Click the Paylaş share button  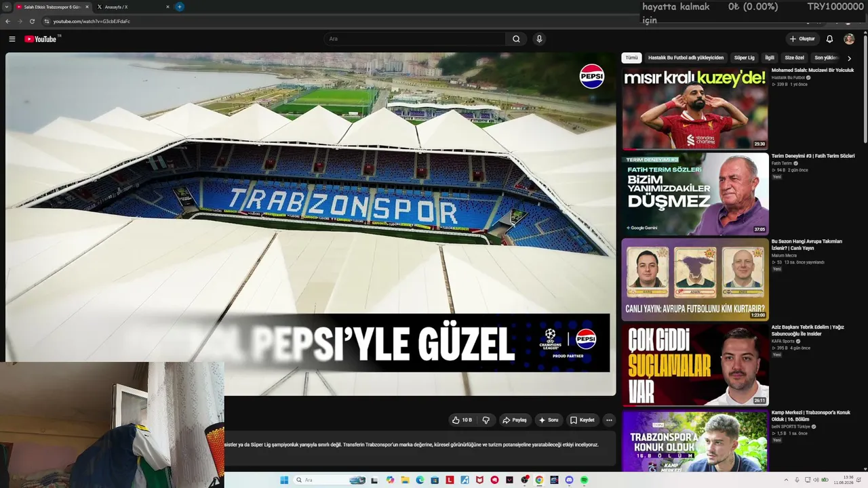515,420
